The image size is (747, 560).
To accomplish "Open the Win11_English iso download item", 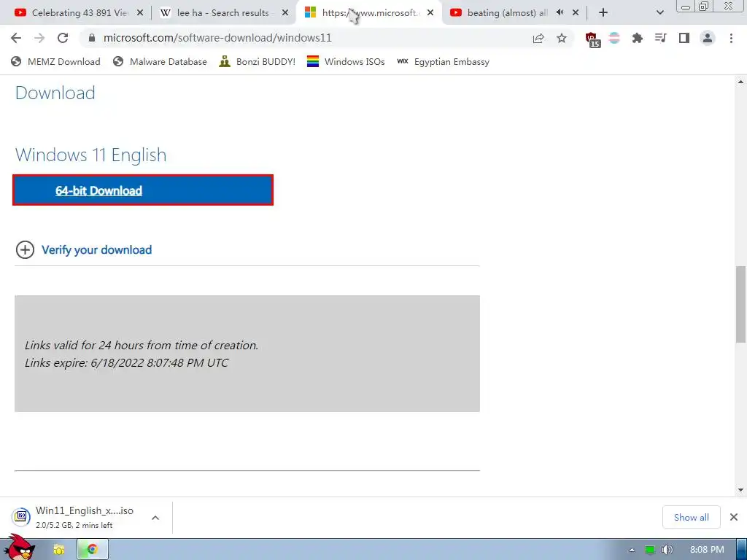I will click(x=76, y=517).
